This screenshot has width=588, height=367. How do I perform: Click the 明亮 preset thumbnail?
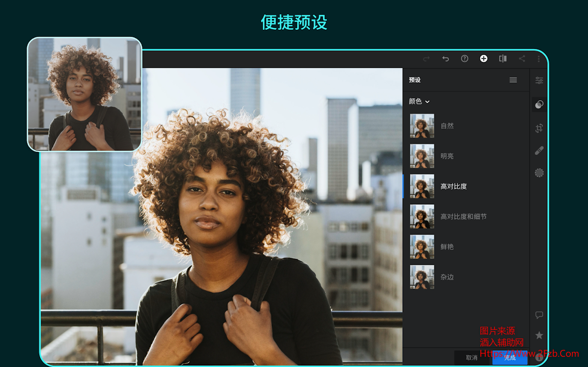pos(422,156)
